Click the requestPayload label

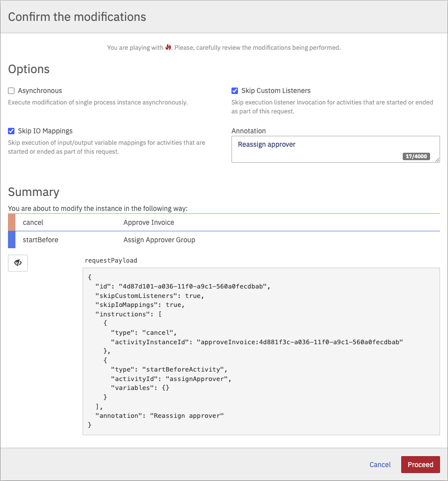111,260
